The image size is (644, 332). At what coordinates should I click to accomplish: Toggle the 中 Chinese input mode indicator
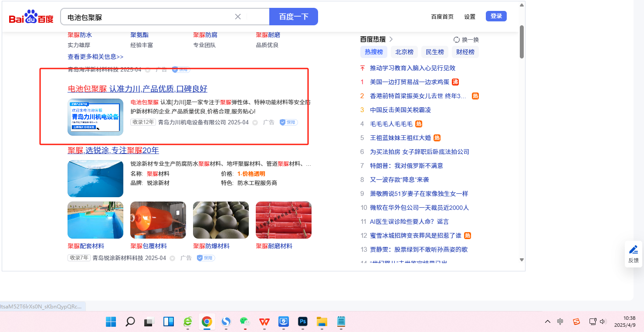coord(560,322)
